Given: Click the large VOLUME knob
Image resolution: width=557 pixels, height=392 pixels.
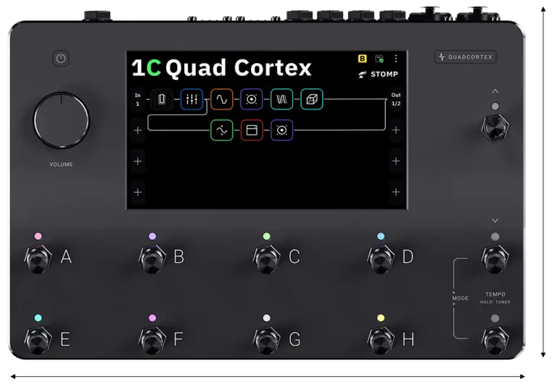Looking at the screenshot, I should tap(61, 120).
